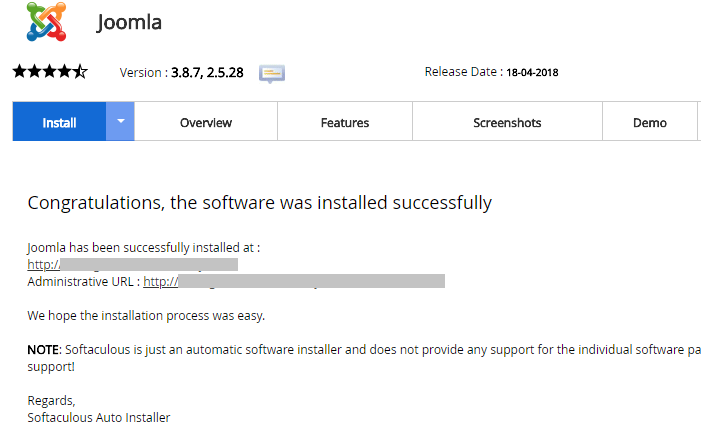Open the Features tab

pos(345,122)
